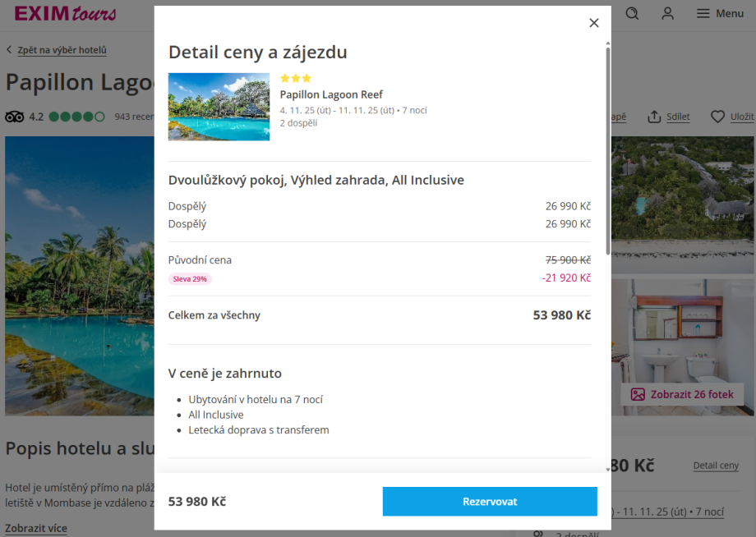The height and width of the screenshot is (537, 756).
Task: Click the dialog's vertical scrollbar
Action: (x=607, y=148)
